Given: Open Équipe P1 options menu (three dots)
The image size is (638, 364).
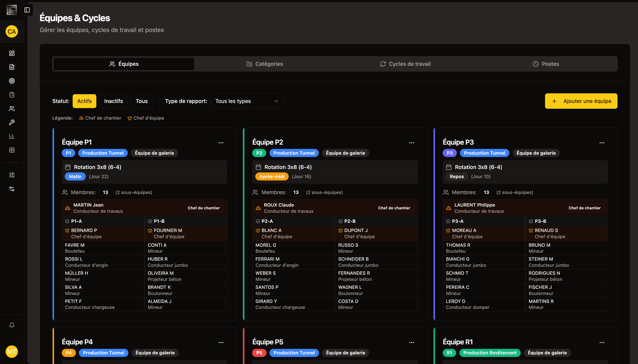Looking at the screenshot, I should (x=221, y=143).
